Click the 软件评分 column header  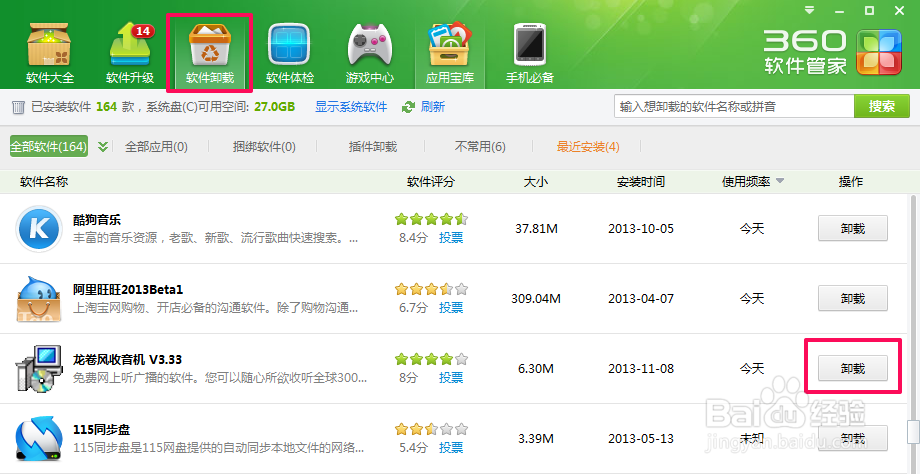click(x=431, y=182)
